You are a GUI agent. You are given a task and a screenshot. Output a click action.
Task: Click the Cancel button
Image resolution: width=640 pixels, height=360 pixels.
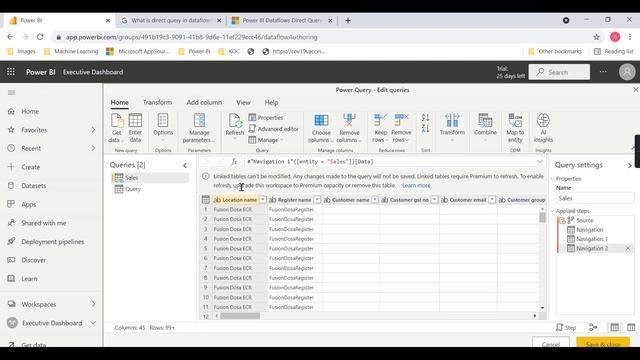coord(551,342)
